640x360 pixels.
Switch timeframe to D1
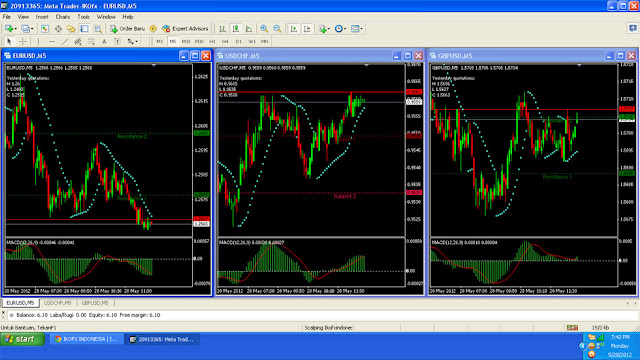[239, 41]
